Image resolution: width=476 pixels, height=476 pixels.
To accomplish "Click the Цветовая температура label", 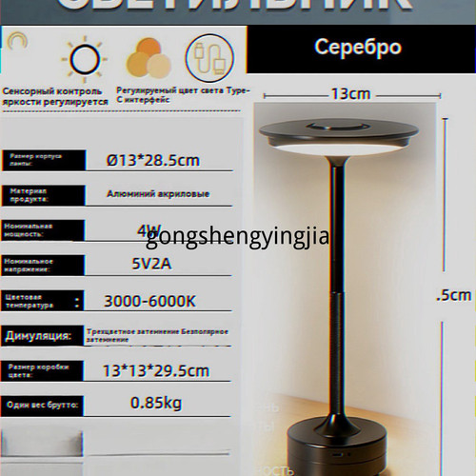I will click(x=43, y=301).
